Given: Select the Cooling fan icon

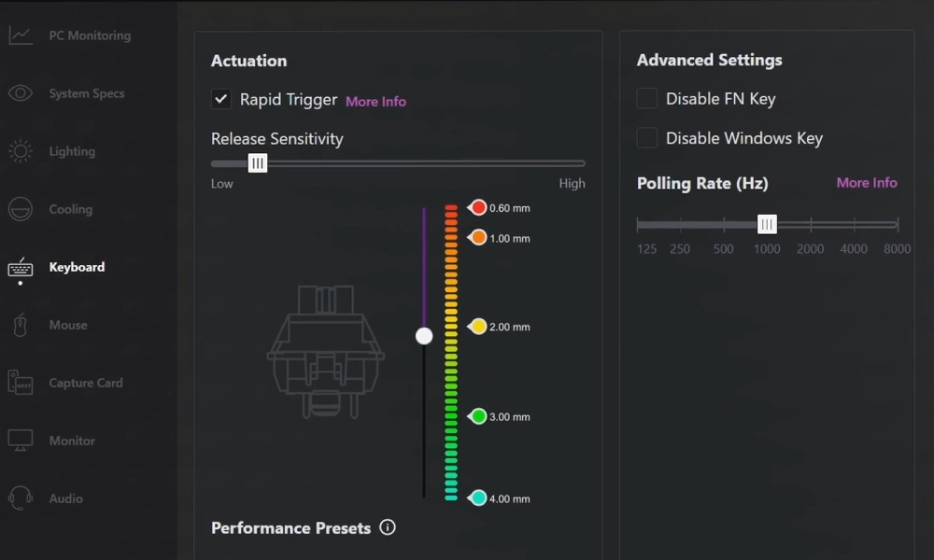Looking at the screenshot, I should click(x=21, y=209).
